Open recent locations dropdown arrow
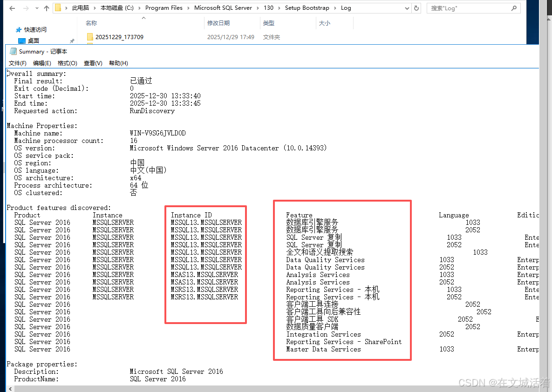Viewport: 552px width, 392px height. point(37,8)
